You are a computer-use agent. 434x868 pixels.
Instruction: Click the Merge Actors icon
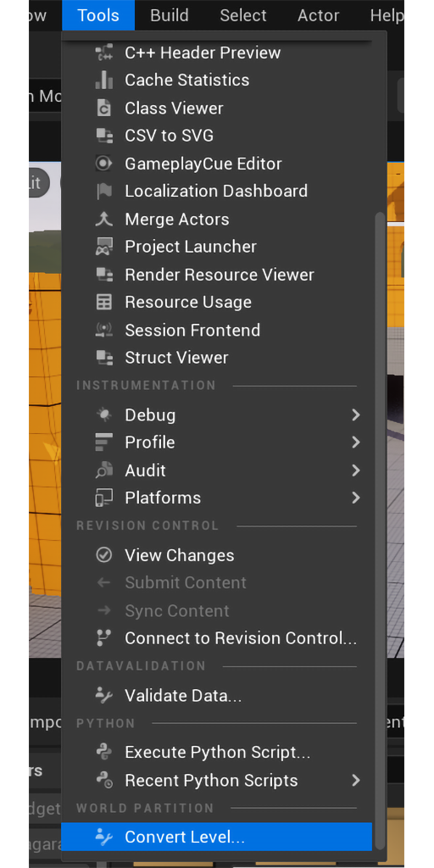click(x=104, y=220)
